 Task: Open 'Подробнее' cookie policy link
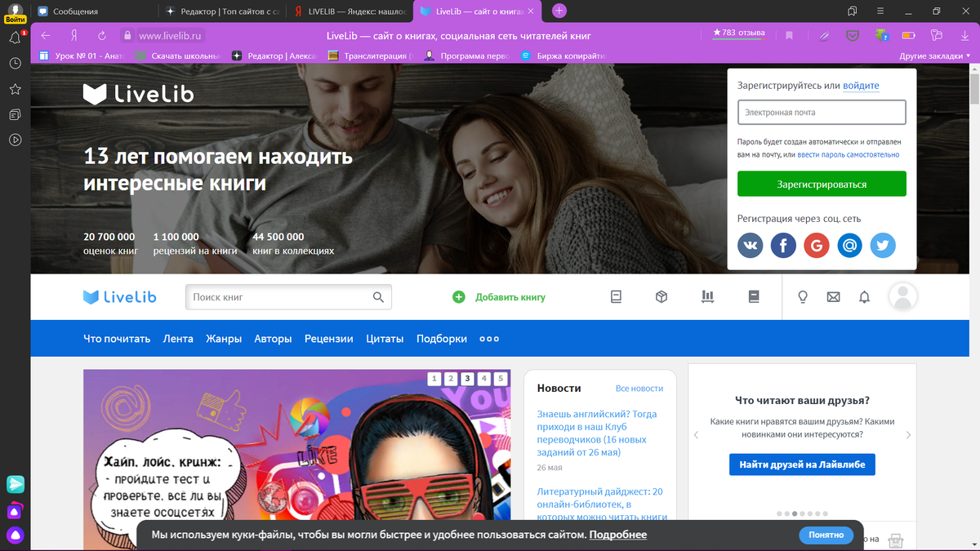pyautogui.click(x=618, y=535)
